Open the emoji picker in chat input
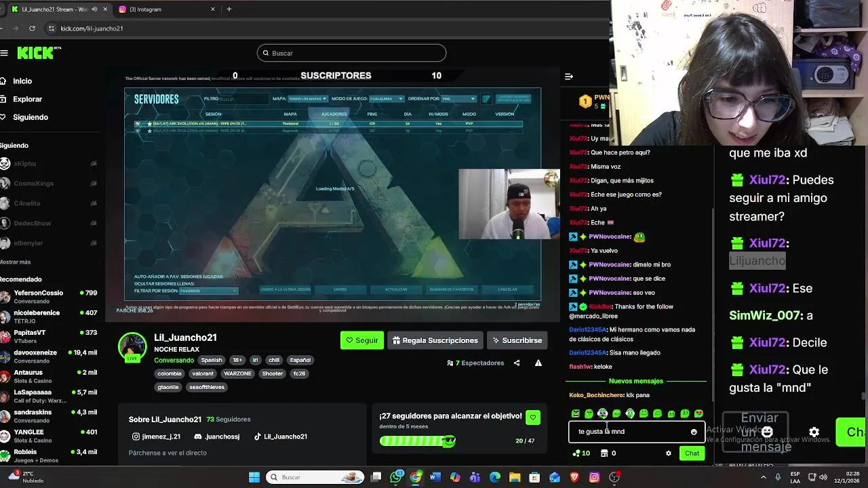The image size is (868, 488). (x=694, y=432)
